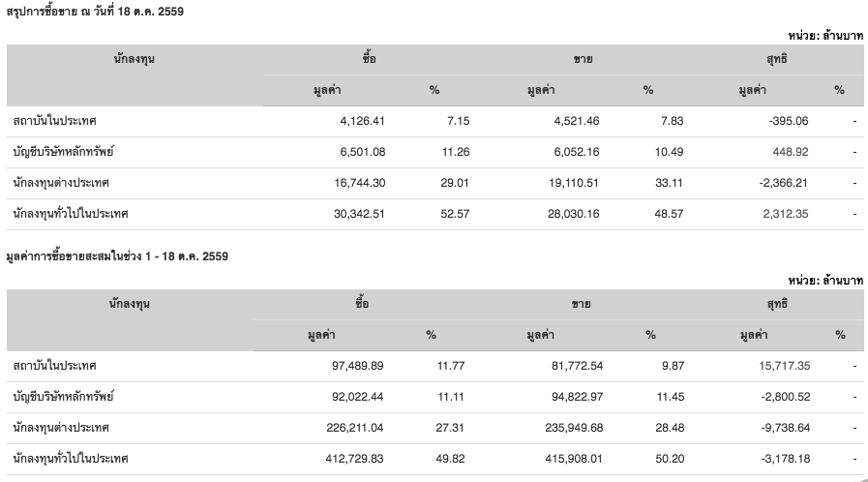Click the สุทธิ header in top table
This screenshot has height=482, width=868.
click(x=777, y=59)
